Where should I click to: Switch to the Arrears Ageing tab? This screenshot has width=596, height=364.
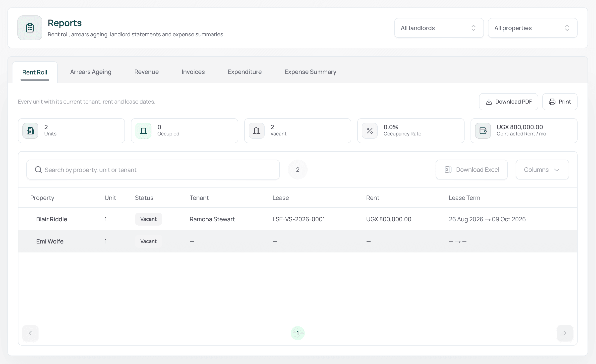[x=91, y=72]
